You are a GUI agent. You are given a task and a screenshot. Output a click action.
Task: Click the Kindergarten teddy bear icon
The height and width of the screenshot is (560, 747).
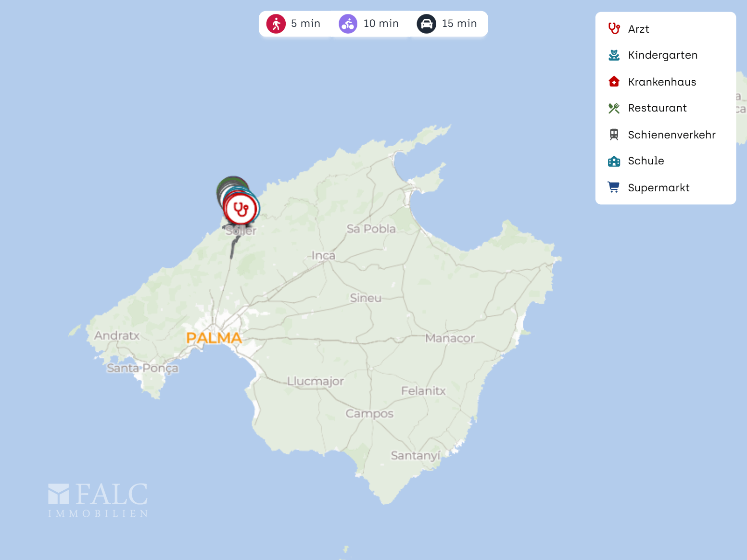pos(614,55)
